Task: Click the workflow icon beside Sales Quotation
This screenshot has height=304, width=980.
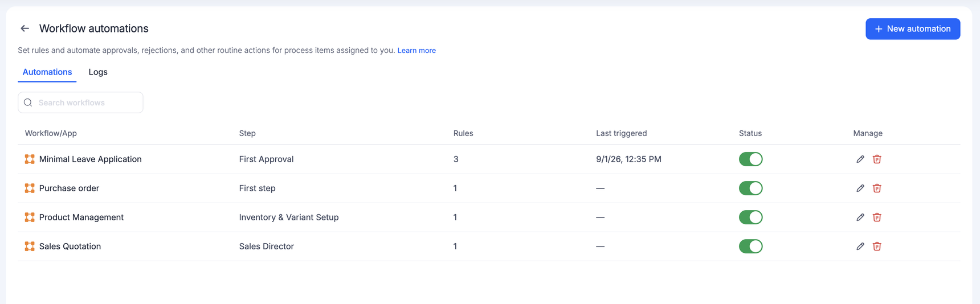Action: (x=30, y=247)
